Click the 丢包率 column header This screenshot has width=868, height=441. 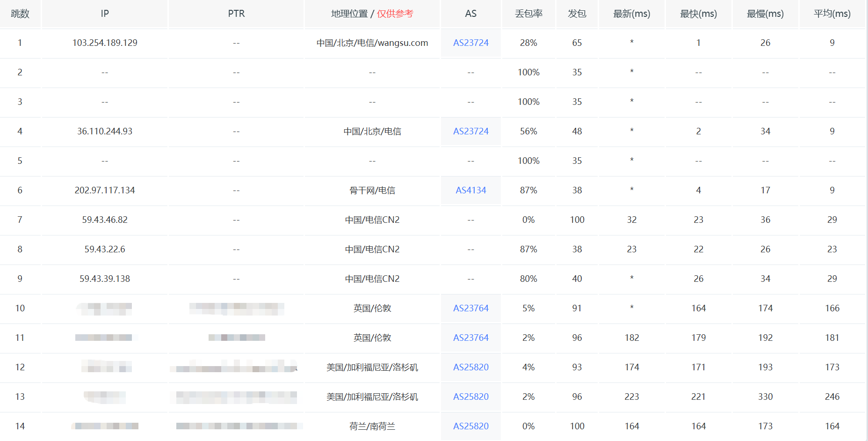point(528,14)
